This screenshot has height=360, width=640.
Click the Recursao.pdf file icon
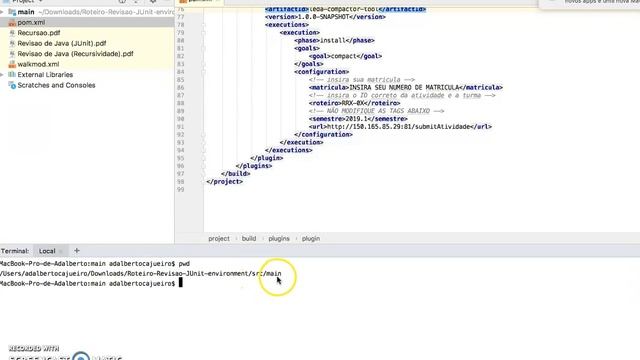tap(12, 33)
